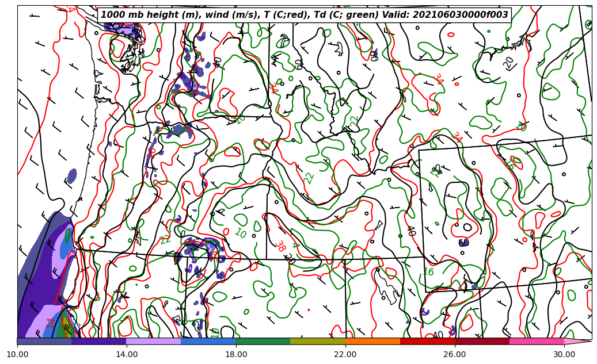
Task: Click the green 18–20 colorbar segment
Action: coord(263,341)
